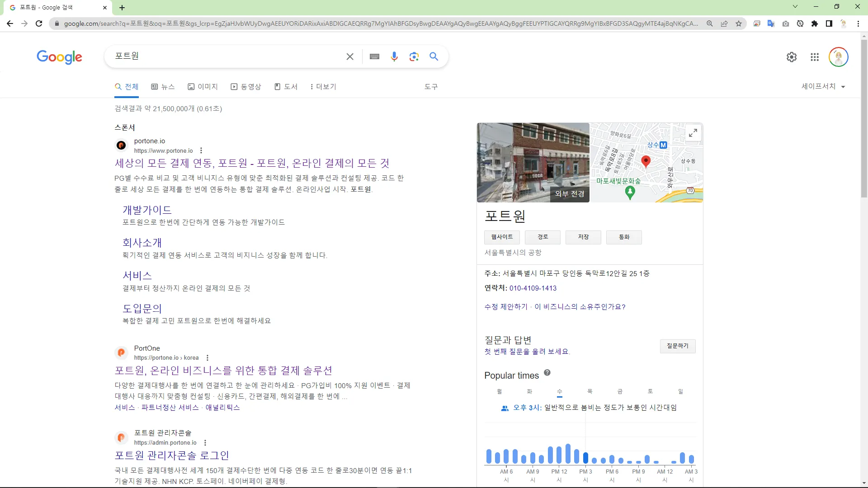The height and width of the screenshot is (488, 868).
Task: Click the voice search microphone icon
Action: (394, 56)
